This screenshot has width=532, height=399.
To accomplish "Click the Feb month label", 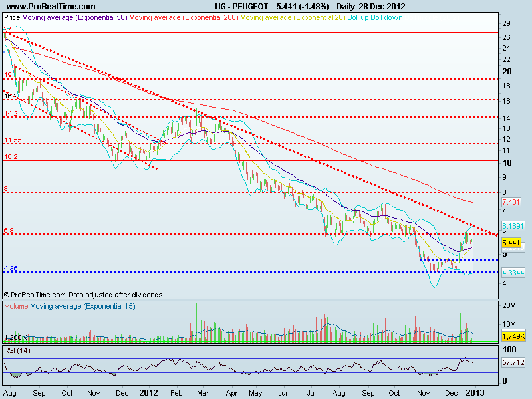I will tap(176, 393).
